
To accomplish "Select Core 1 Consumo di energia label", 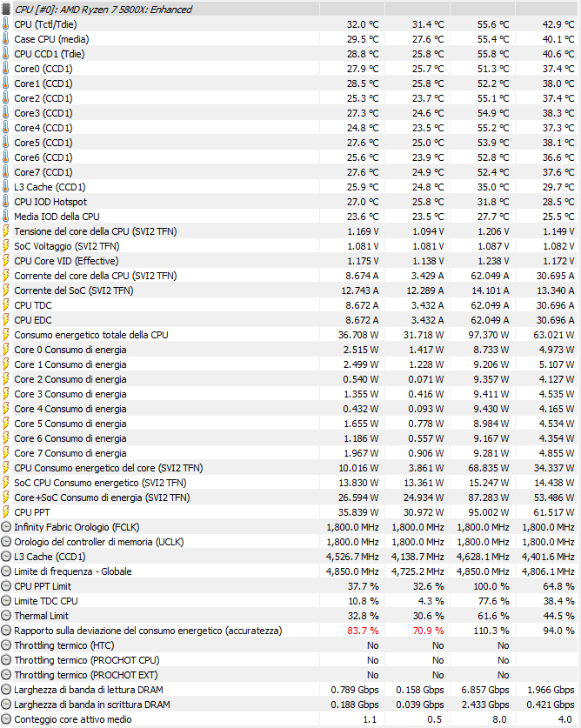I will tap(70, 364).
